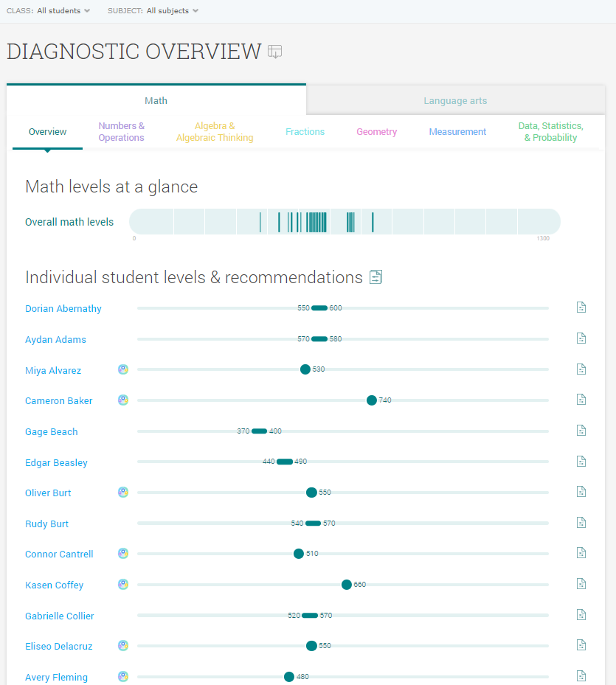The height and width of the screenshot is (685, 616).
Task: Open Oliver Burt's report document icon
Action: point(581,492)
